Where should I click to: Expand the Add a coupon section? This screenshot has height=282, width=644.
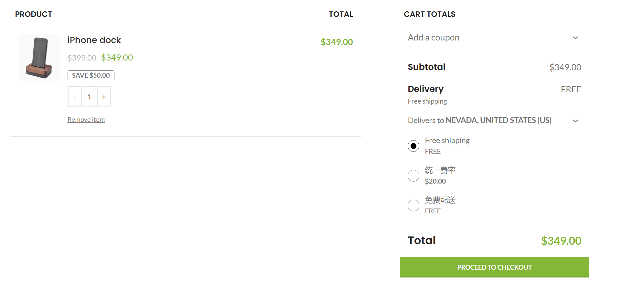coord(433,38)
